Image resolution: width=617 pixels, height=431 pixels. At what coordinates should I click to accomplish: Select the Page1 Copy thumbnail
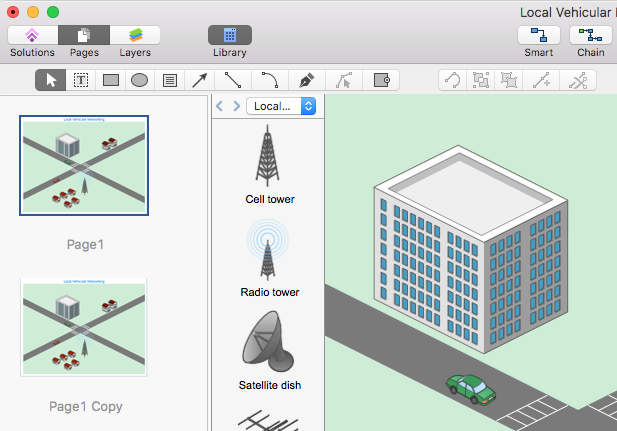click(x=84, y=327)
